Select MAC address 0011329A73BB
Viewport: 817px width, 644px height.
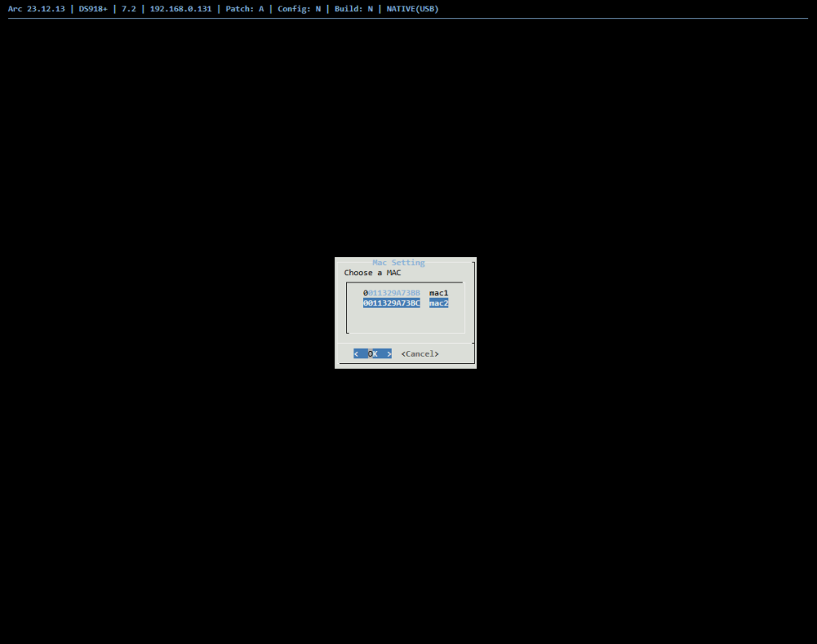click(x=392, y=293)
